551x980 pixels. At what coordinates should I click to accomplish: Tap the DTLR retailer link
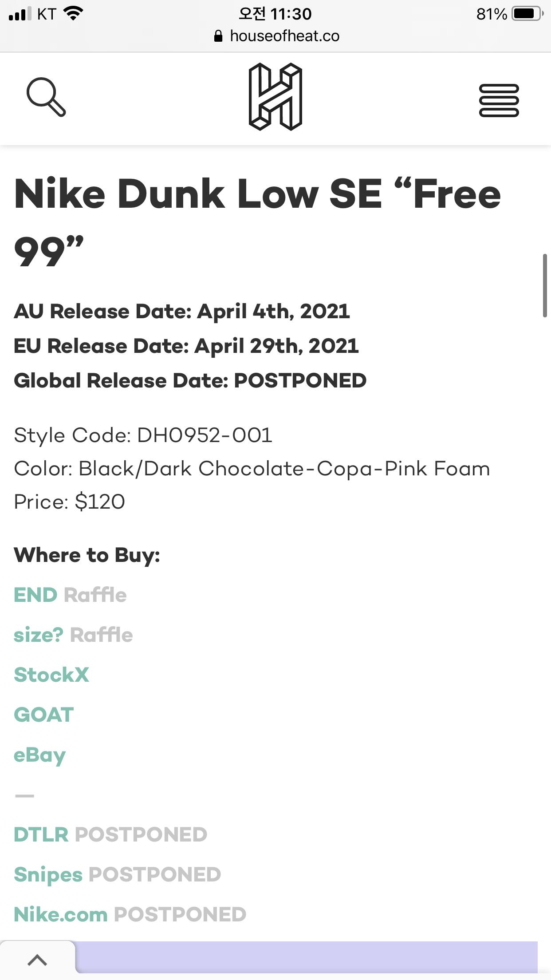(x=41, y=834)
